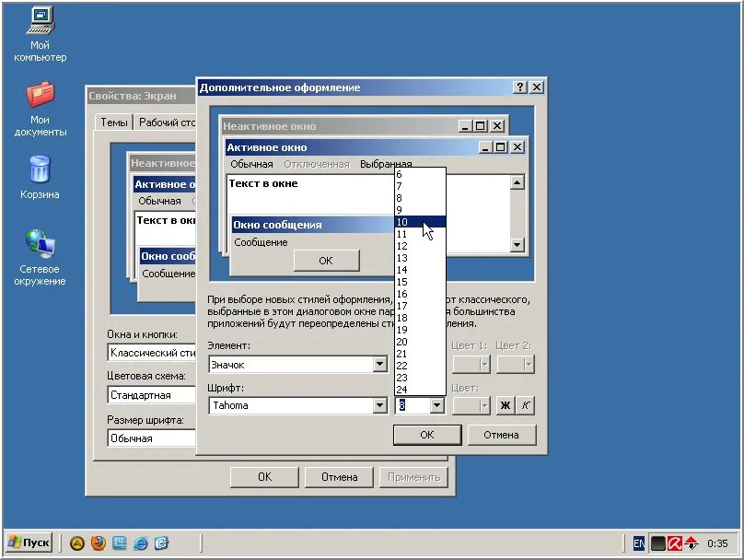Choose font size 8 in list
Screen dimensions: 744x560
420,198
